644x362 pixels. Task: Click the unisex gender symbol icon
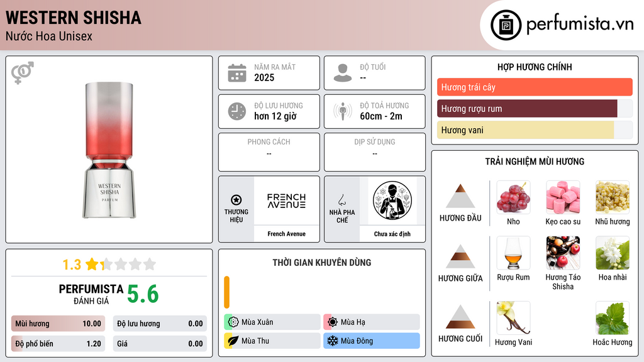(22, 73)
